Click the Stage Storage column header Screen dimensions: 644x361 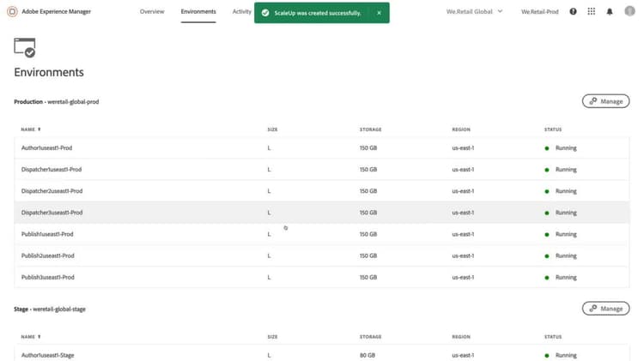[370, 337]
